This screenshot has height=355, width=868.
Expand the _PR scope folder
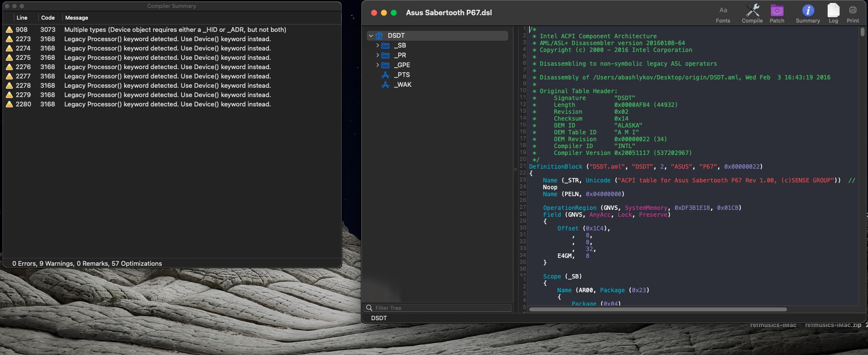(x=378, y=55)
